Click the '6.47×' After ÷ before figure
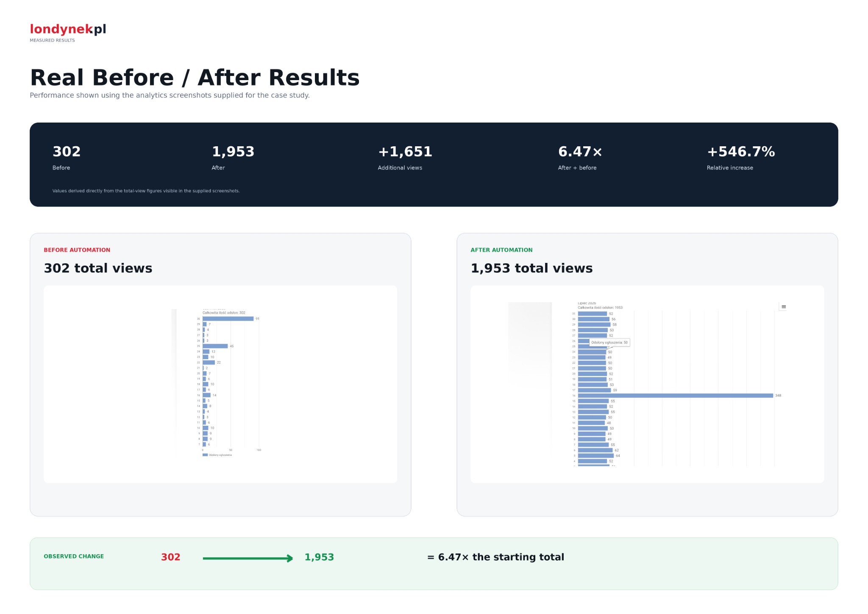The image size is (868, 614). click(x=580, y=151)
